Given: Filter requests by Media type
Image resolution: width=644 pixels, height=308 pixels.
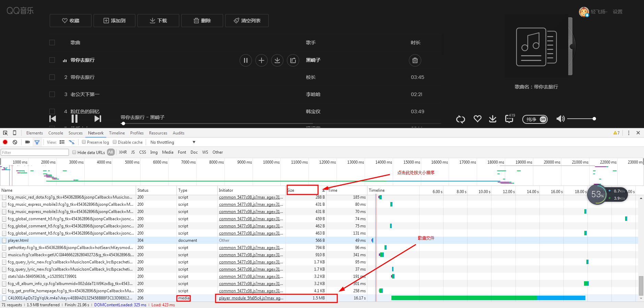Looking at the screenshot, I should [168, 152].
